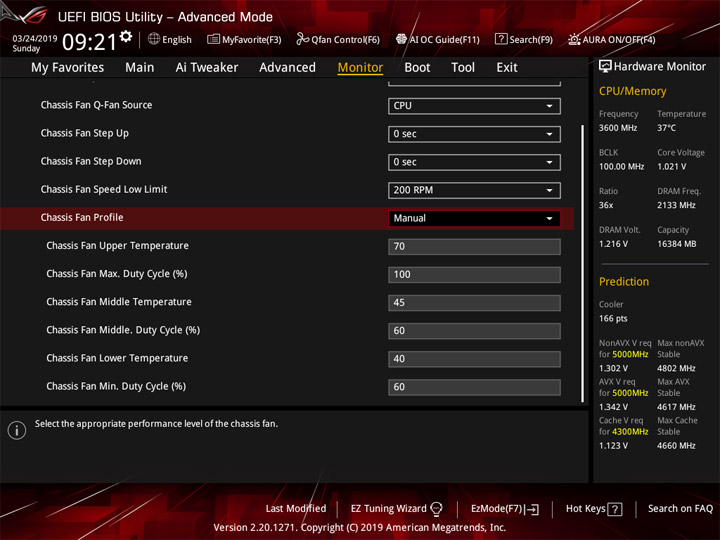Open the Ai Tweaker tab
720x540 pixels.
tap(207, 68)
